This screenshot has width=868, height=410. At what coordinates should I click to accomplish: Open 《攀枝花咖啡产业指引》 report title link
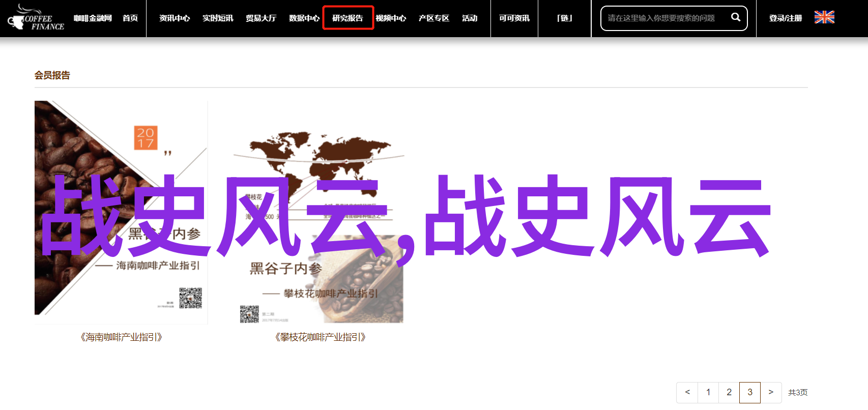tap(320, 337)
